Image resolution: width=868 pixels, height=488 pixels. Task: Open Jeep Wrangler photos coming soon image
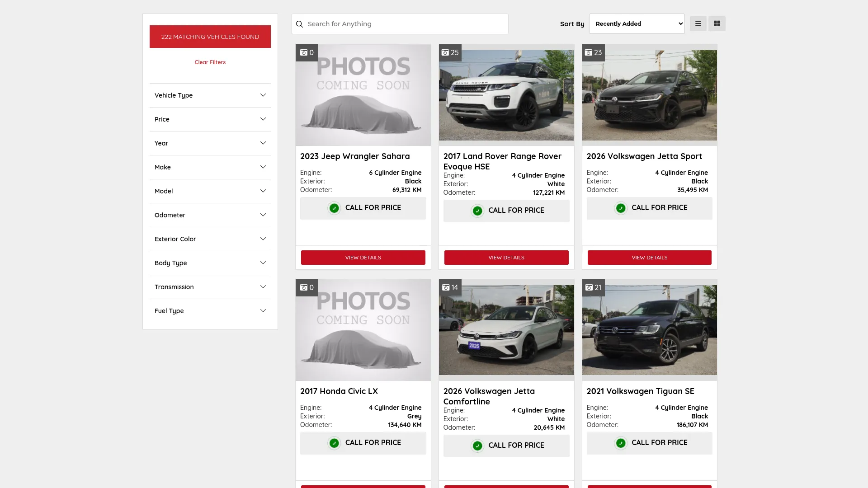(363, 95)
